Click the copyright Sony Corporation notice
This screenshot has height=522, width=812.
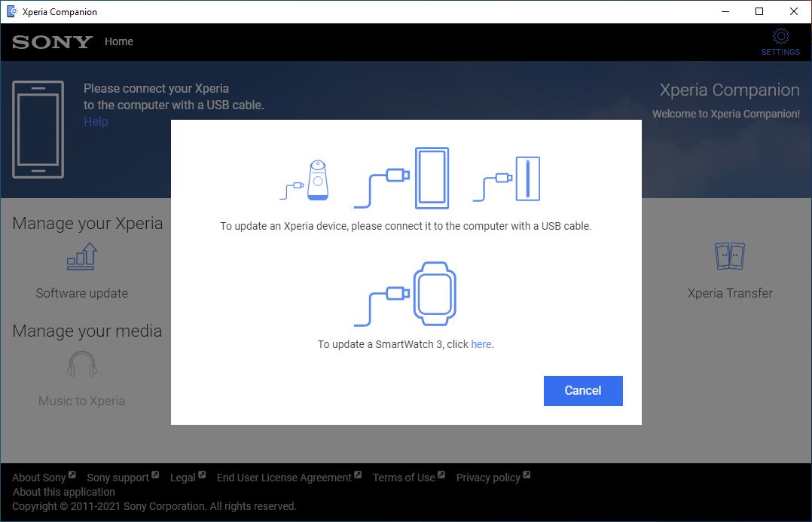[x=154, y=506]
